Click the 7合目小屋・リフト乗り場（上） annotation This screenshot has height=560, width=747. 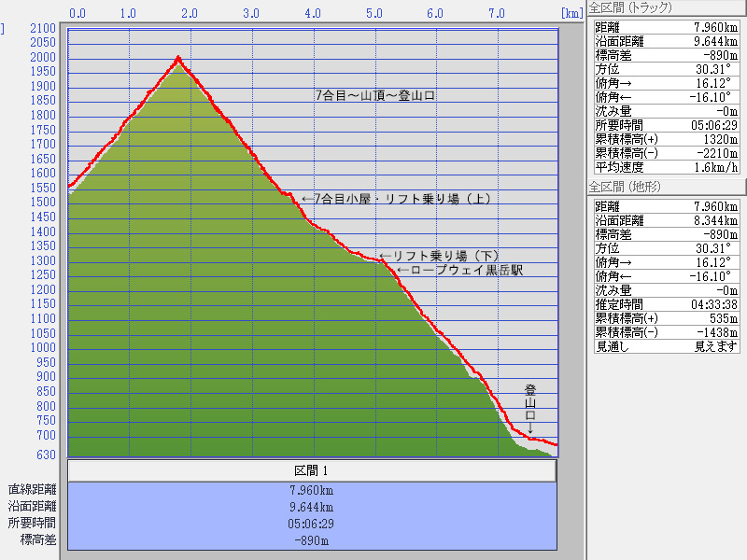396,199
